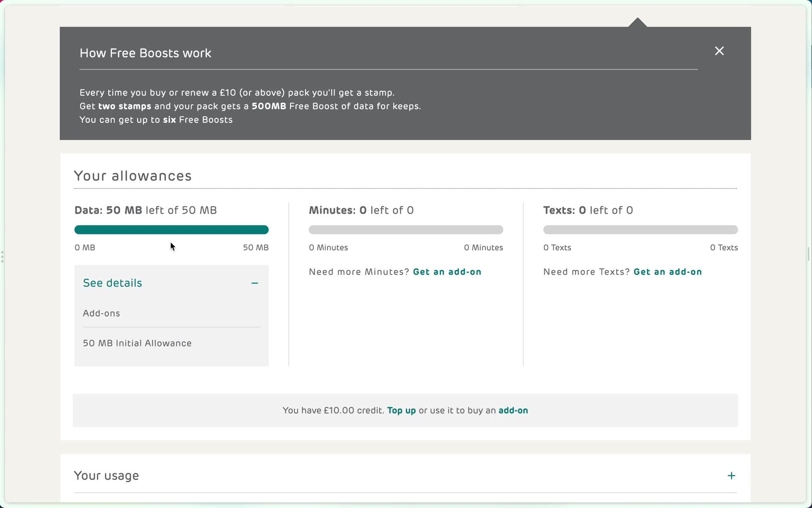Select the 50 MB Initial Allowance row

point(137,343)
